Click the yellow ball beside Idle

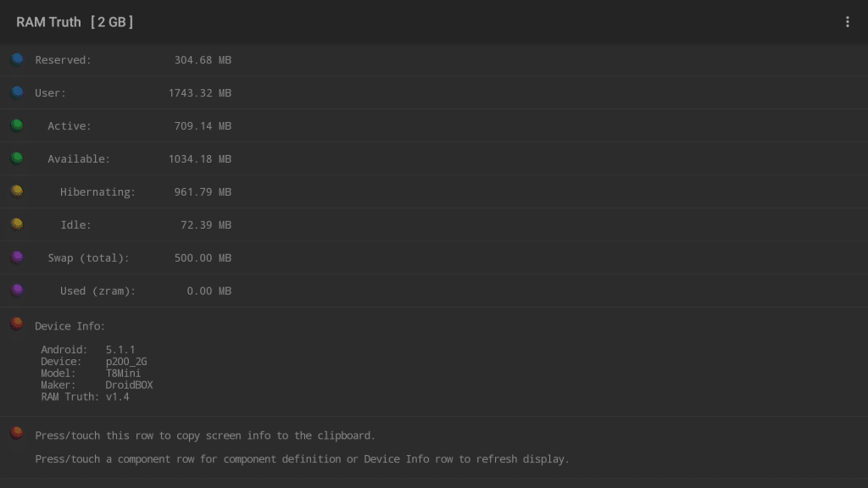point(17,225)
